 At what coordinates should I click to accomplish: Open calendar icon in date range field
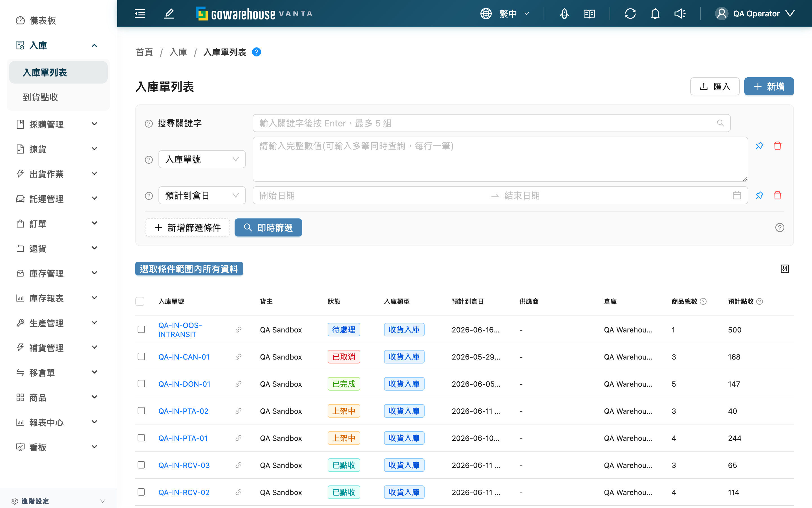click(x=736, y=195)
